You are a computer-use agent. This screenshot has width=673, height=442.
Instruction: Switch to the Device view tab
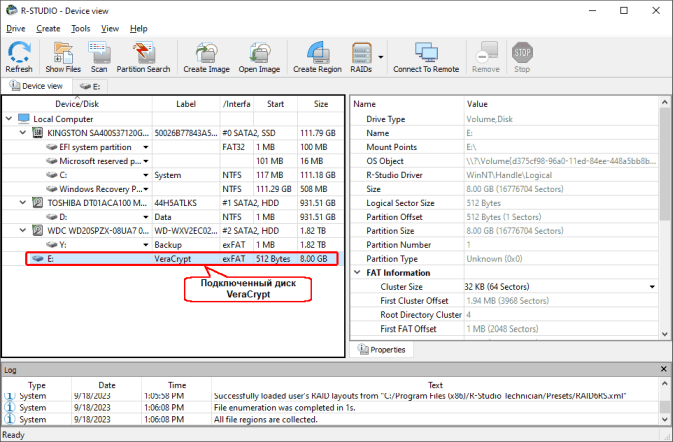[36, 86]
